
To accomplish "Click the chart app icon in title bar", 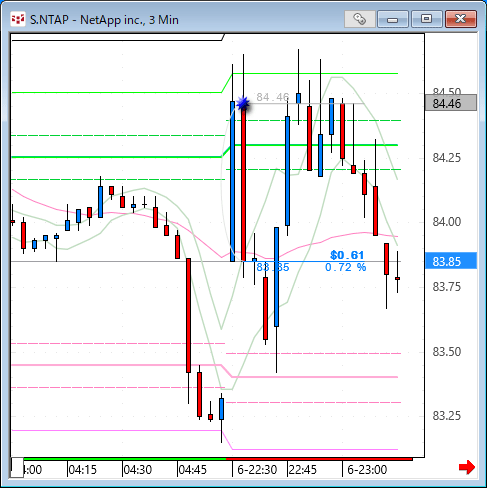I will tap(18, 19).
